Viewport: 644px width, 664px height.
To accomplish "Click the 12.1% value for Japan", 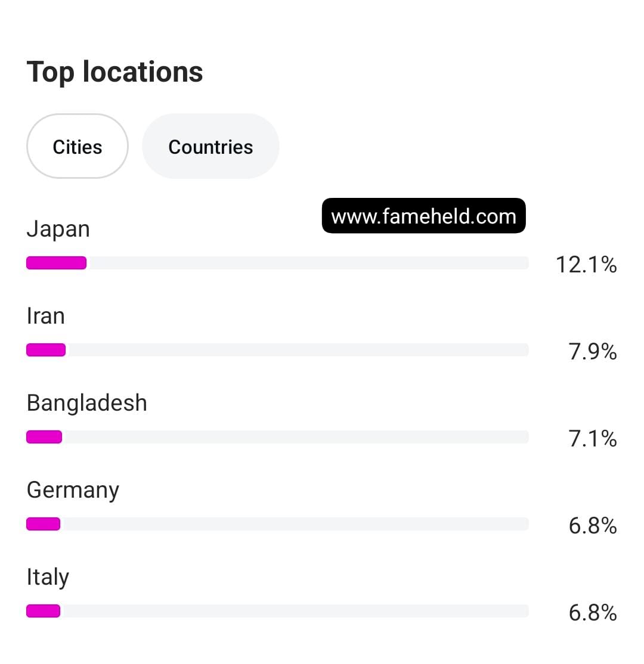I will [586, 264].
